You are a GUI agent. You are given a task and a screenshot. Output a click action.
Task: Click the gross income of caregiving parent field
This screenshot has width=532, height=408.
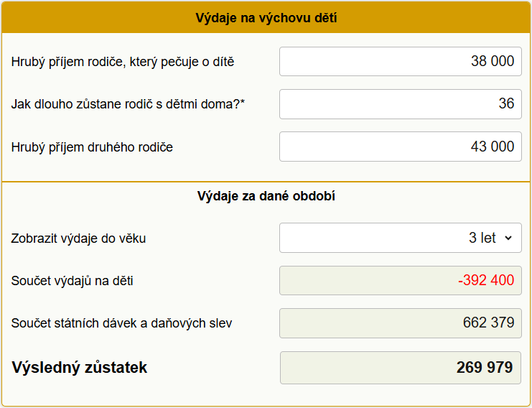pos(400,62)
